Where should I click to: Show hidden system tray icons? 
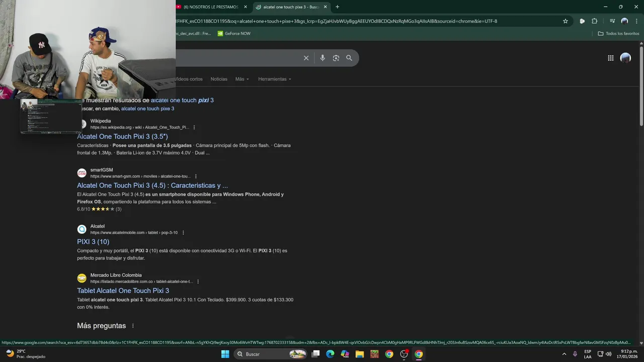point(564,354)
